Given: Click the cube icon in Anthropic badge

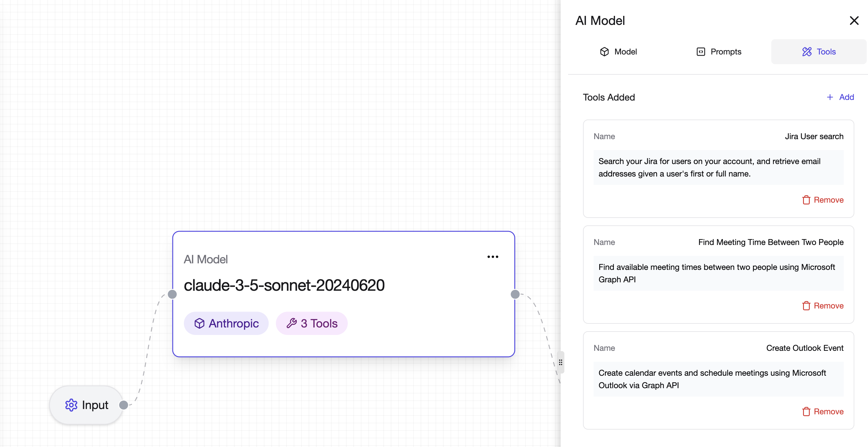Looking at the screenshot, I should tap(199, 323).
